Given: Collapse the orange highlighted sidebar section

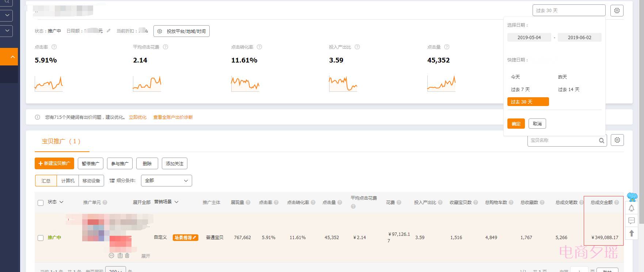Looking at the screenshot, I should point(9,57).
